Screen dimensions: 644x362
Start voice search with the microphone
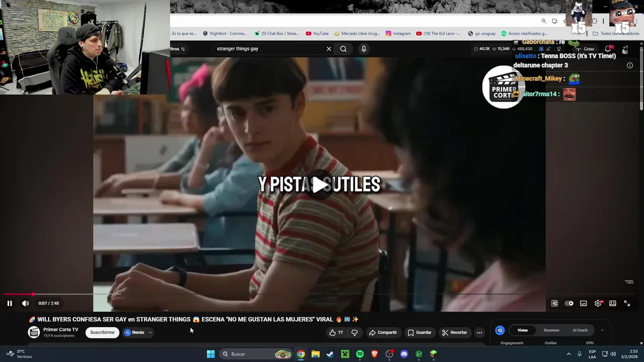364,49
